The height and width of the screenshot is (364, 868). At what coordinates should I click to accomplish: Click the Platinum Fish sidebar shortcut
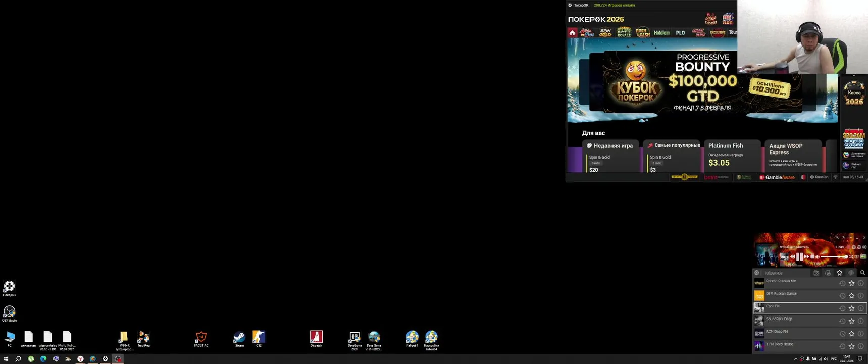pos(853,166)
